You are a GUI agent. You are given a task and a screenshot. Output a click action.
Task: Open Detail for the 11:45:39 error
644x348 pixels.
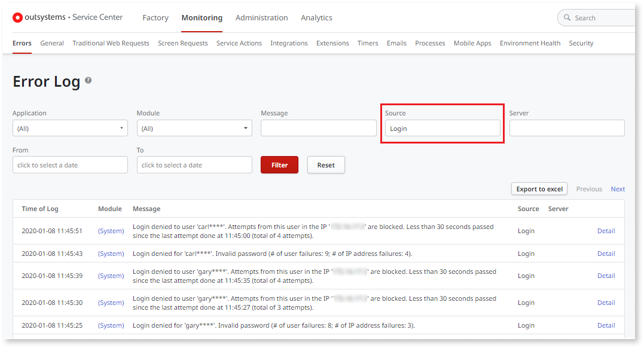pos(606,276)
